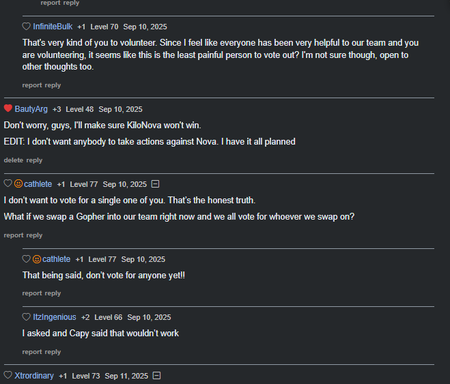Like ItzIngenious's reply with the heart icon

pos(26,317)
